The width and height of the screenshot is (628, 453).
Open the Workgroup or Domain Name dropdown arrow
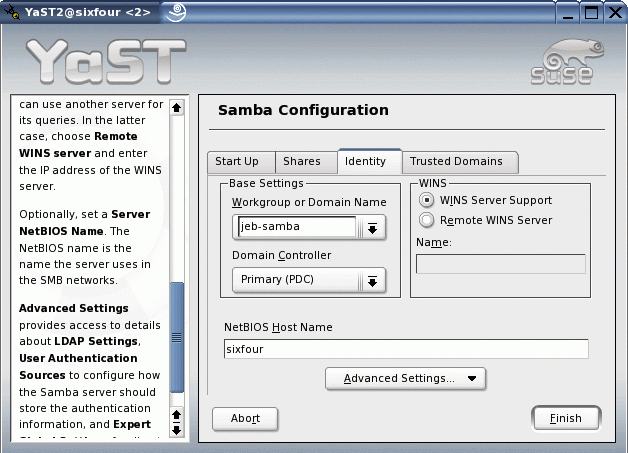pyautogui.click(x=372, y=228)
